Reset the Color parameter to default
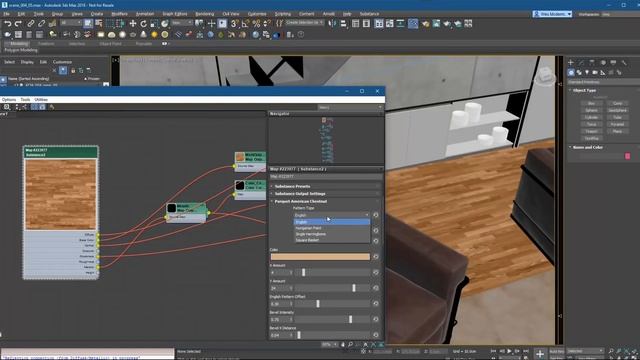Screen dimensions: 640x360 (376, 257)
